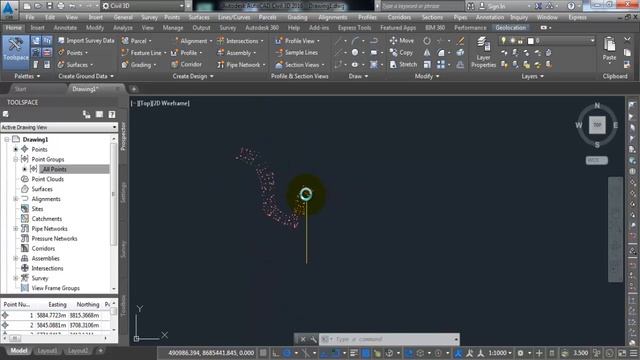
Task: Open Layer Properties manager
Action: tap(483, 53)
